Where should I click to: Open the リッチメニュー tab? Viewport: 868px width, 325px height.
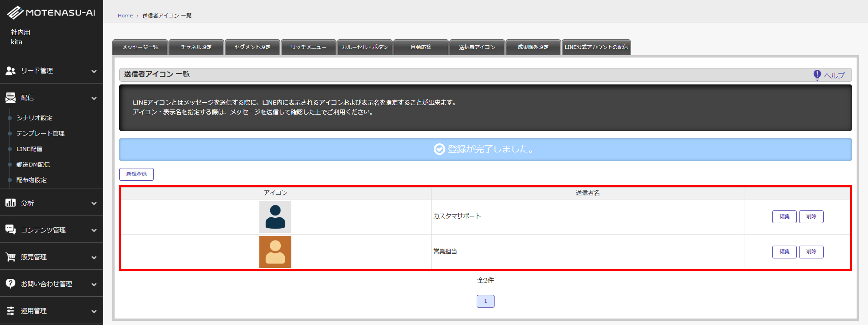point(308,47)
